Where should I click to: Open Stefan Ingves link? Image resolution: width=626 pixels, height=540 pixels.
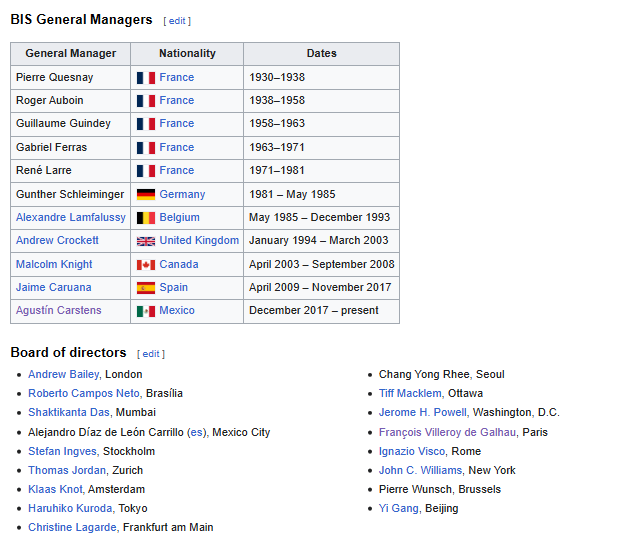pyautogui.click(x=62, y=451)
